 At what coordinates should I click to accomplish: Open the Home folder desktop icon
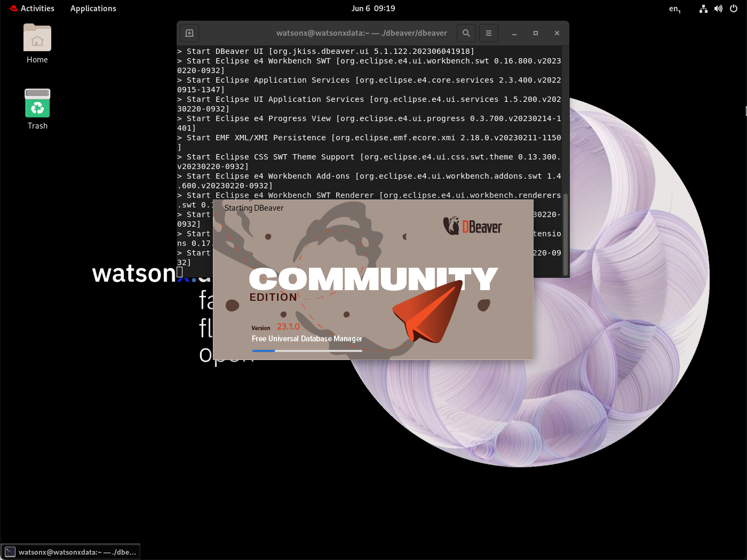(x=37, y=44)
